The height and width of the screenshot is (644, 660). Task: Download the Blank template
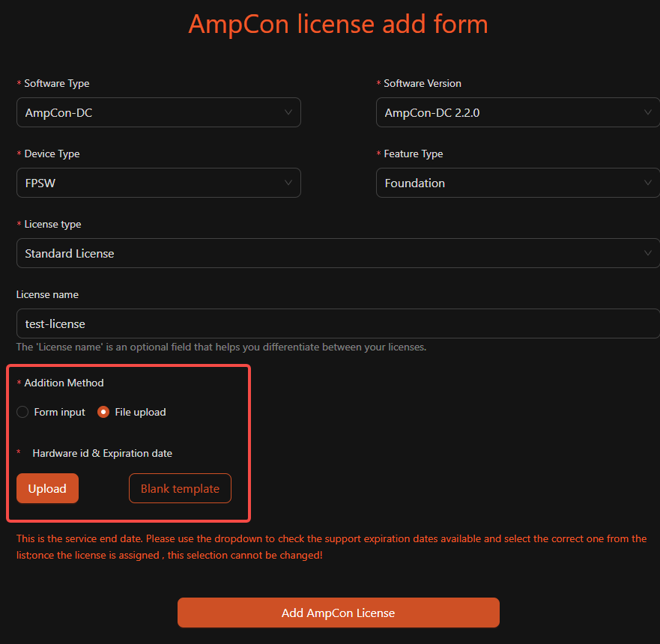[180, 488]
